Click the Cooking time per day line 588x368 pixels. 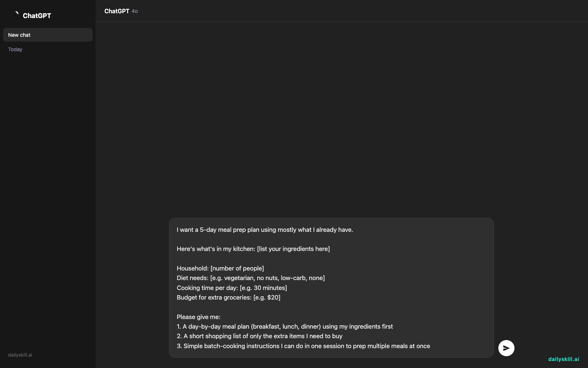pyautogui.click(x=232, y=288)
